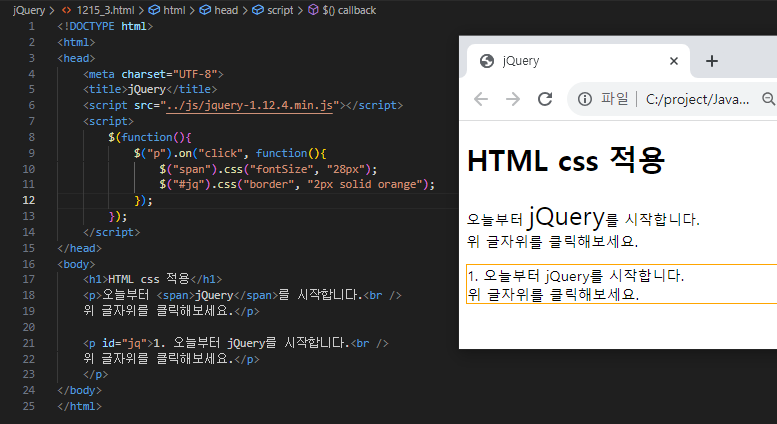Click the <!DOCTYPE html> declaration

point(105,26)
